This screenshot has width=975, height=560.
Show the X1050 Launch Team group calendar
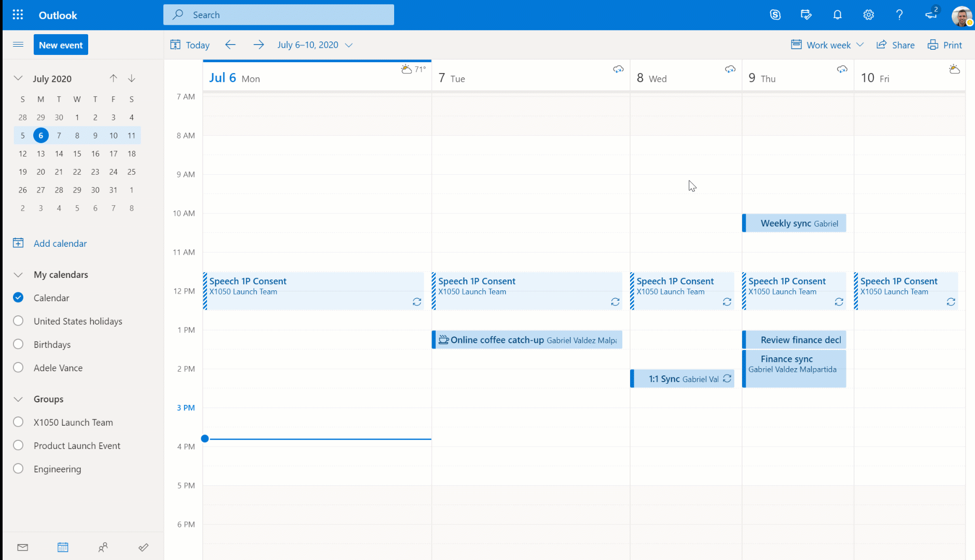18,422
